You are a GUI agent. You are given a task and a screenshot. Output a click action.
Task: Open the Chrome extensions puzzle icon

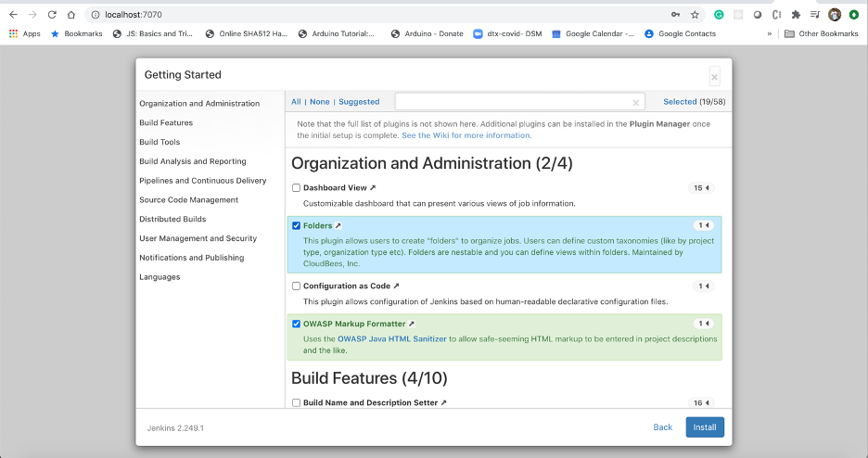(x=796, y=15)
